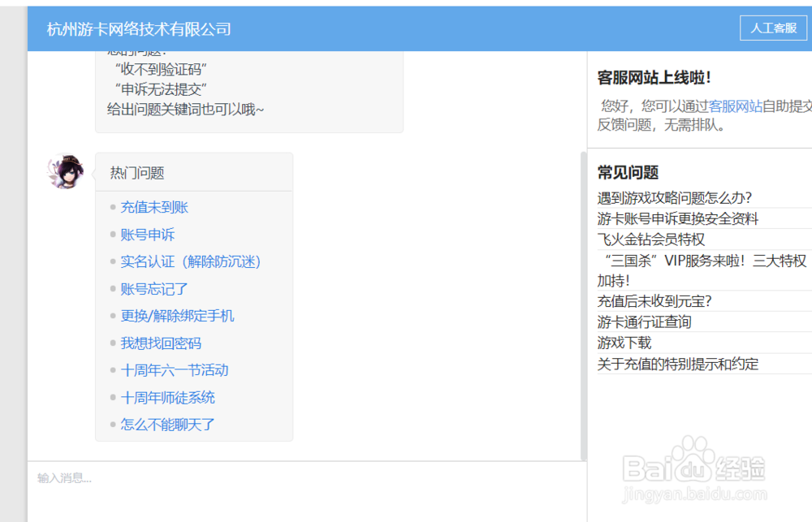Screen dimensions: 812x522
Task: Open the 十周年六一节活动 event topic
Action: coord(175,370)
